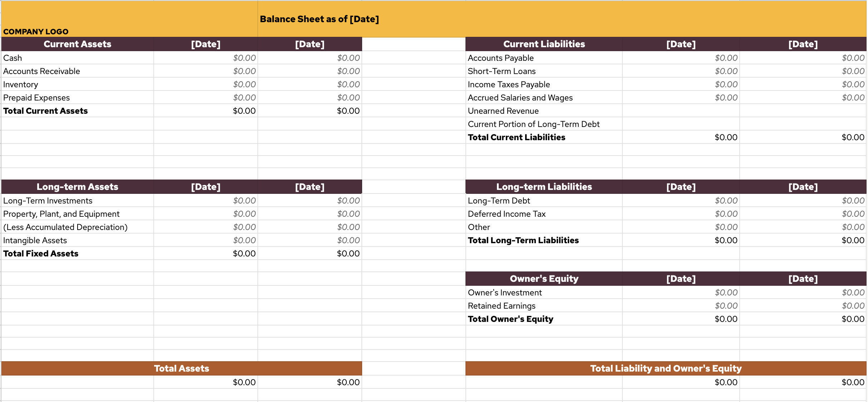Viewport: 868px width, 402px height.
Task: Click the Total Current Liabilities label
Action: pyautogui.click(x=516, y=137)
